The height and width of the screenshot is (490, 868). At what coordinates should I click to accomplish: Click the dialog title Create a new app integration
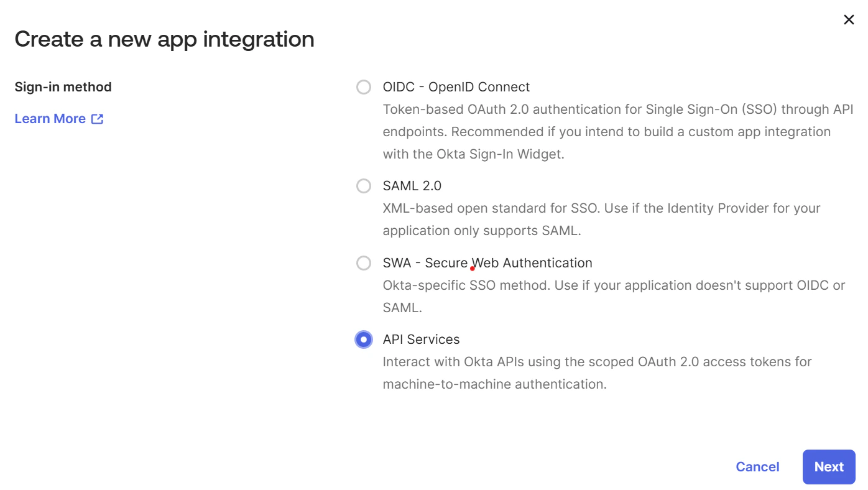point(164,39)
